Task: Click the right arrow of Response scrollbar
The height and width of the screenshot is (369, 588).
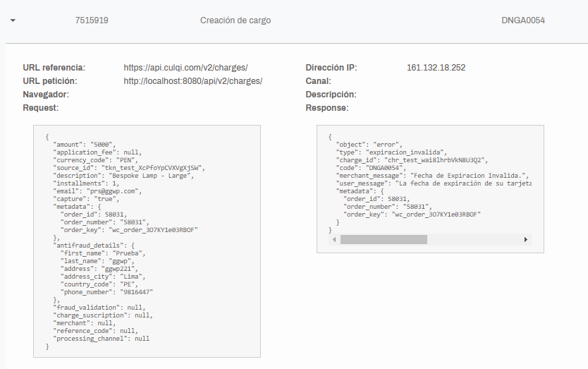Action: [526, 239]
